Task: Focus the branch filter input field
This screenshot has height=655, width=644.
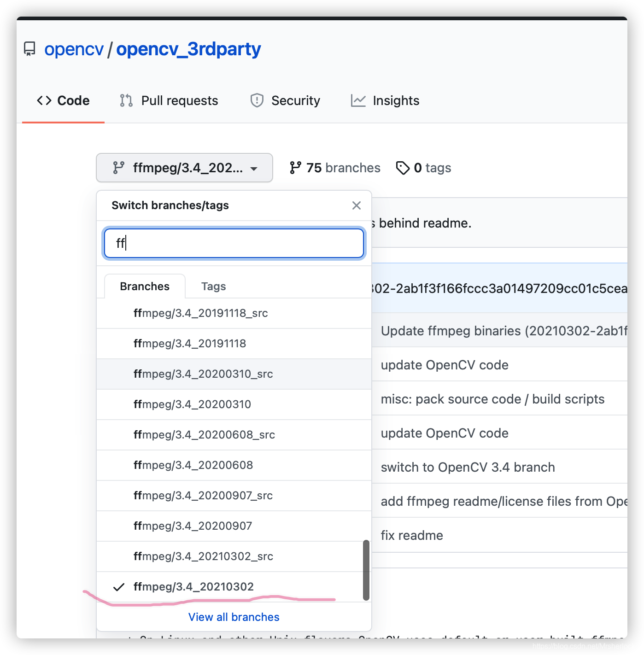Action: point(234,243)
